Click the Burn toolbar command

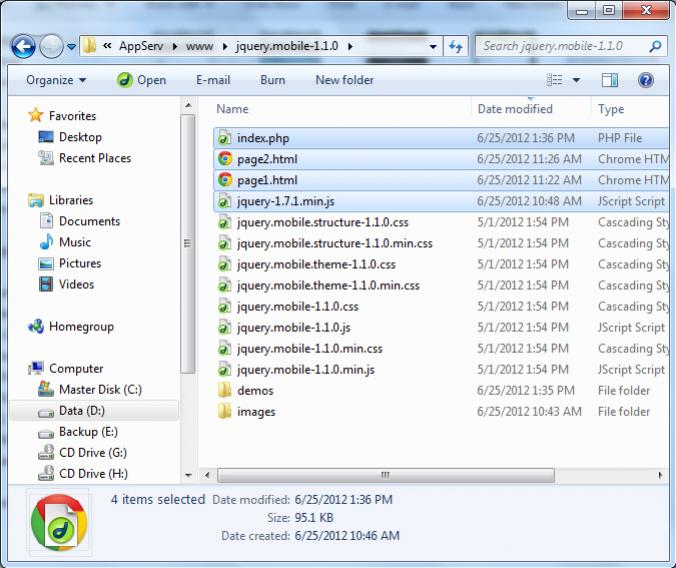point(272,80)
